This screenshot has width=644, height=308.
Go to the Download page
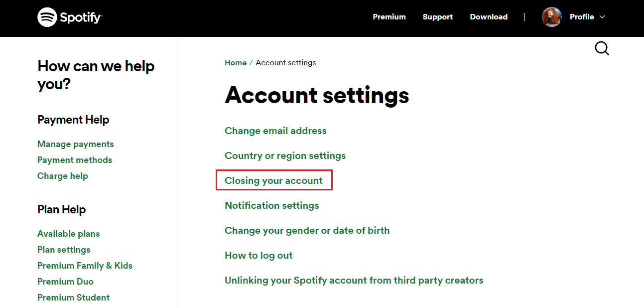pyautogui.click(x=488, y=17)
